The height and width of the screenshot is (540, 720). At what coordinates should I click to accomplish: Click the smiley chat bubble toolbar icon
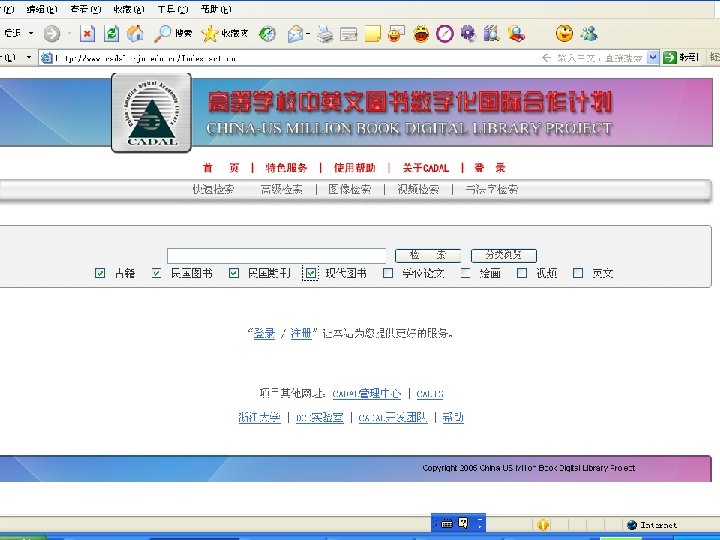396,34
